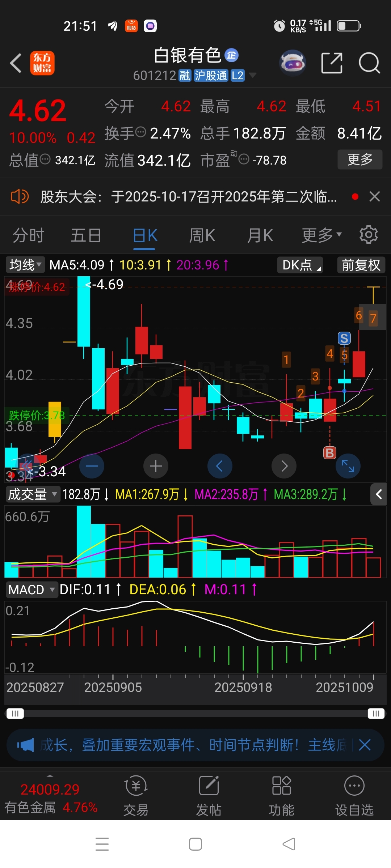The height and width of the screenshot is (868, 391).
Task: Tap the 融 margin badge
Action: pos(185,76)
